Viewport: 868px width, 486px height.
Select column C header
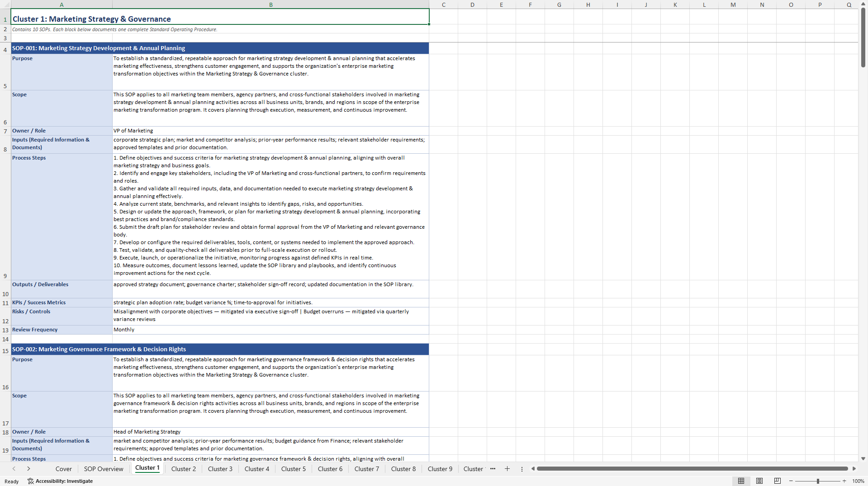pyautogui.click(x=443, y=5)
